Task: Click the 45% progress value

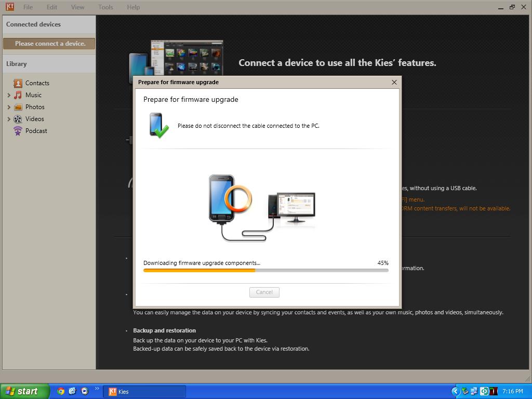Action: (x=383, y=263)
